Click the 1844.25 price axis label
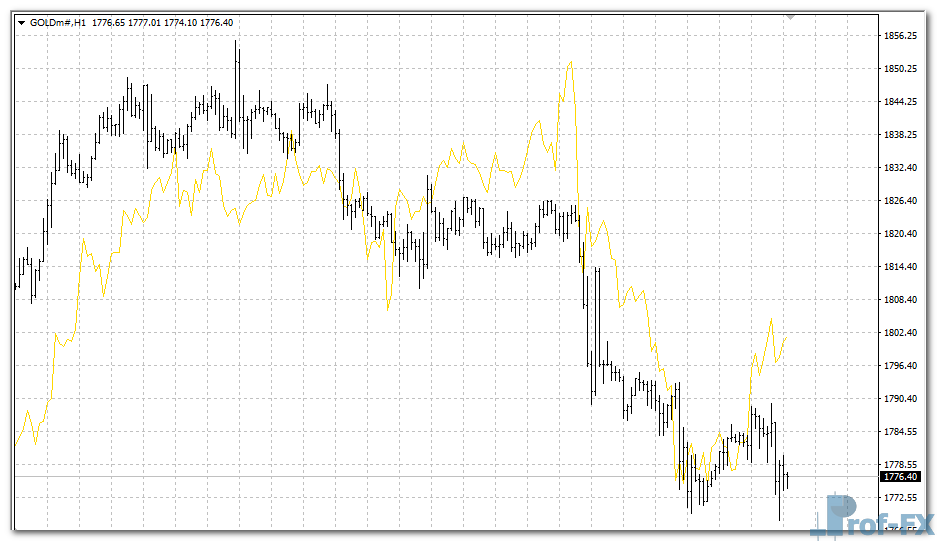 (901, 102)
